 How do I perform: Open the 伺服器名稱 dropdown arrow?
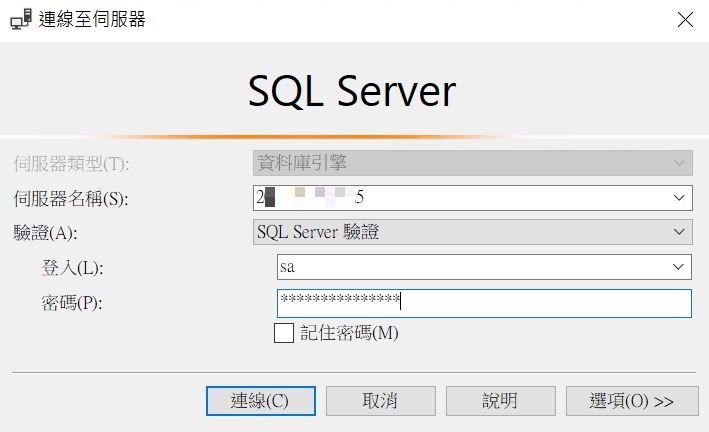coord(679,198)
